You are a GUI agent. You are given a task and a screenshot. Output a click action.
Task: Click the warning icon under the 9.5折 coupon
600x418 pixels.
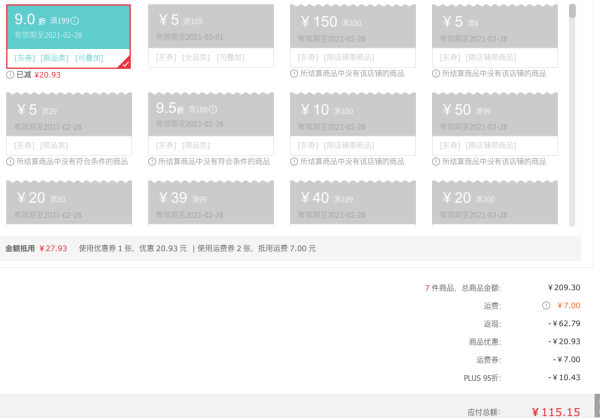[x=152, y=162]
